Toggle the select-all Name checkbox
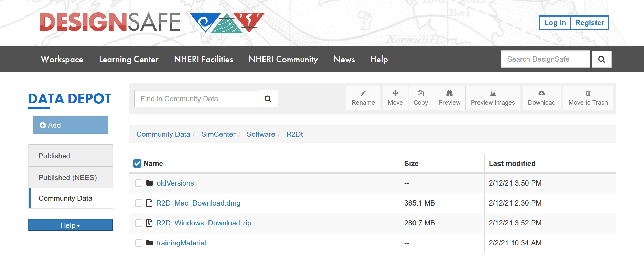Image resolution: width=644 pixels, height=273 pixels. [x=137, y=164]
